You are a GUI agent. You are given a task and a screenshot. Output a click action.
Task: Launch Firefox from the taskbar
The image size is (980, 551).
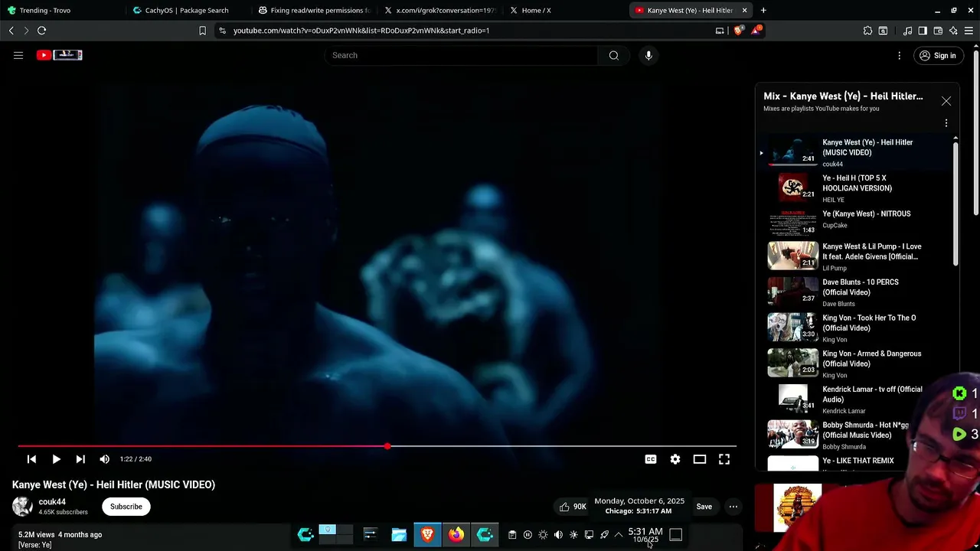(x=456, y=535)
